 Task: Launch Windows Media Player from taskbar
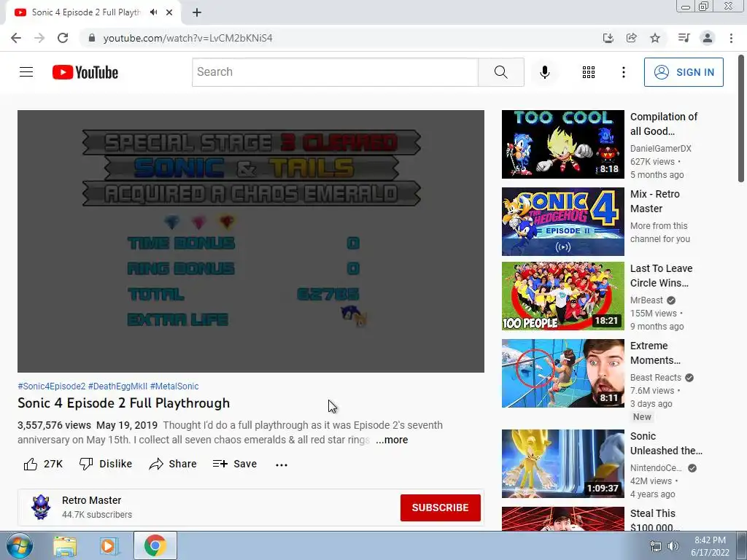pos(109,545)
